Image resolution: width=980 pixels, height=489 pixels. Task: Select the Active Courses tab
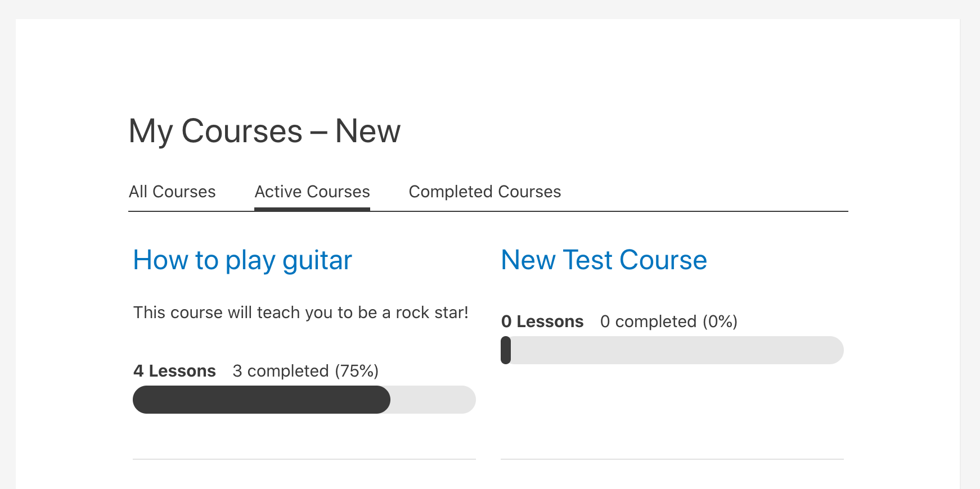click(312, 192)
